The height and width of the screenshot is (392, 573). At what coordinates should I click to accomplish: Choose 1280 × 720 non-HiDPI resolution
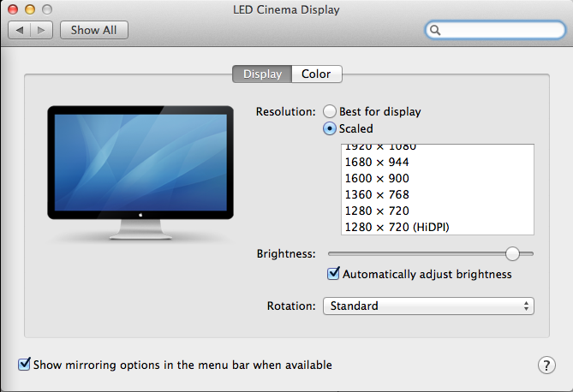438,211
